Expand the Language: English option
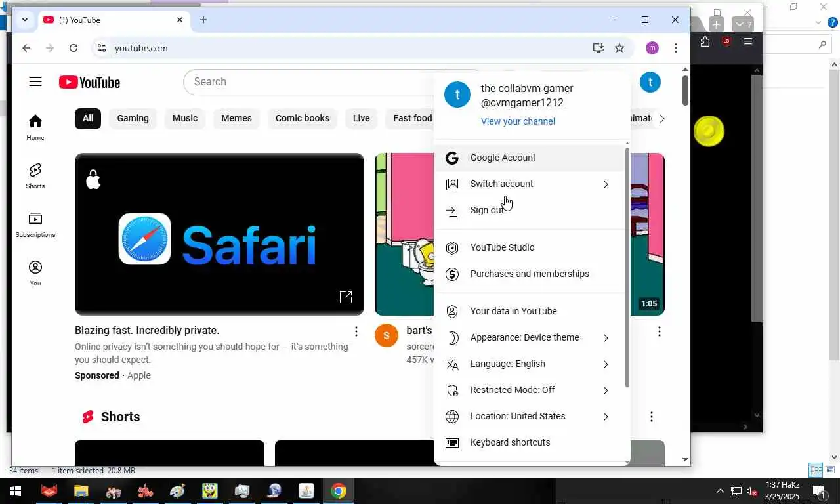The height and width of the screenshot is (504, 840). (529, 364)
